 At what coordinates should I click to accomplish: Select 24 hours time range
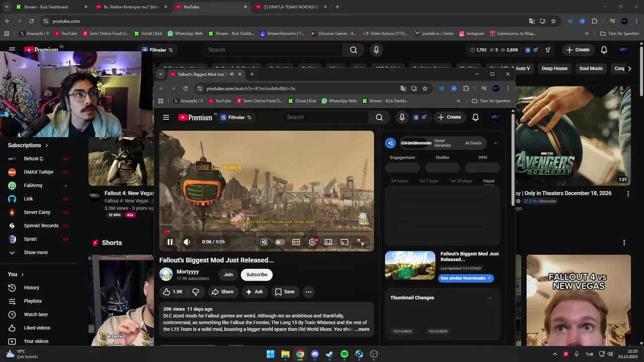click(x=399, y=181)
